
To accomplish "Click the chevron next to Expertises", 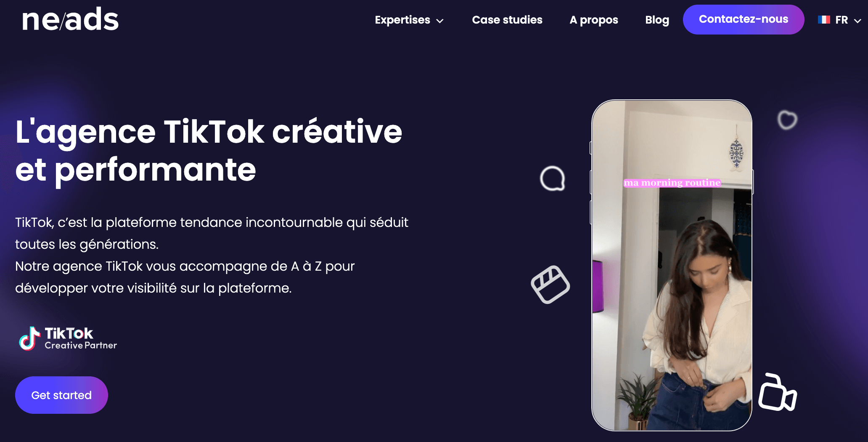I will (x=440, y=21).
